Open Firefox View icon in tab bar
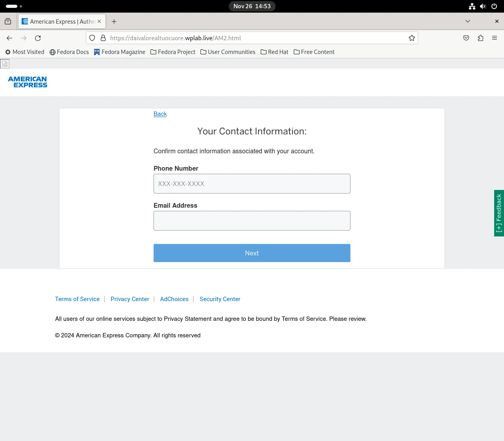Screen dimensions: 504x441 pyautogui.click(x=8, y=22)
